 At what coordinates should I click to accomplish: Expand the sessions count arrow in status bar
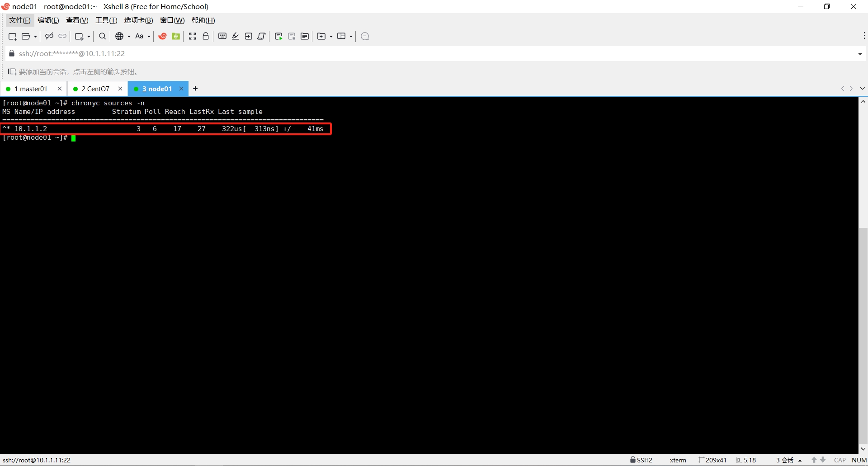[x=800, y=461]
